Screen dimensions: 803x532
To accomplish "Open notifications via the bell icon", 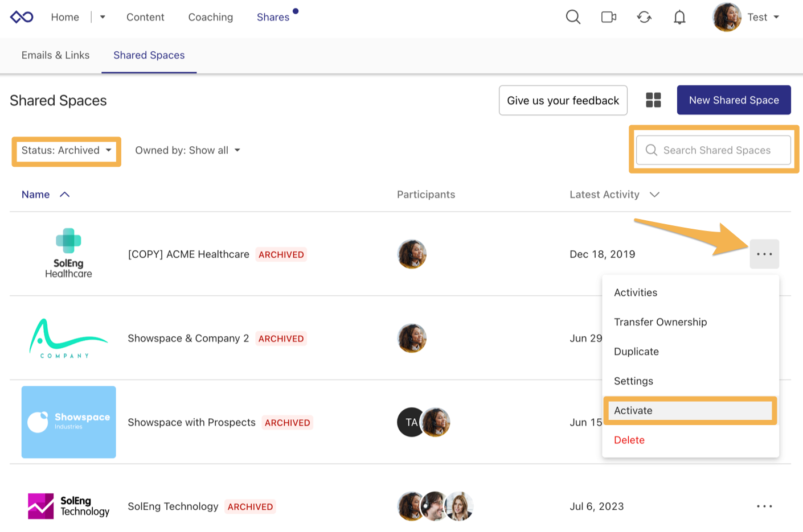I will 679,17.
